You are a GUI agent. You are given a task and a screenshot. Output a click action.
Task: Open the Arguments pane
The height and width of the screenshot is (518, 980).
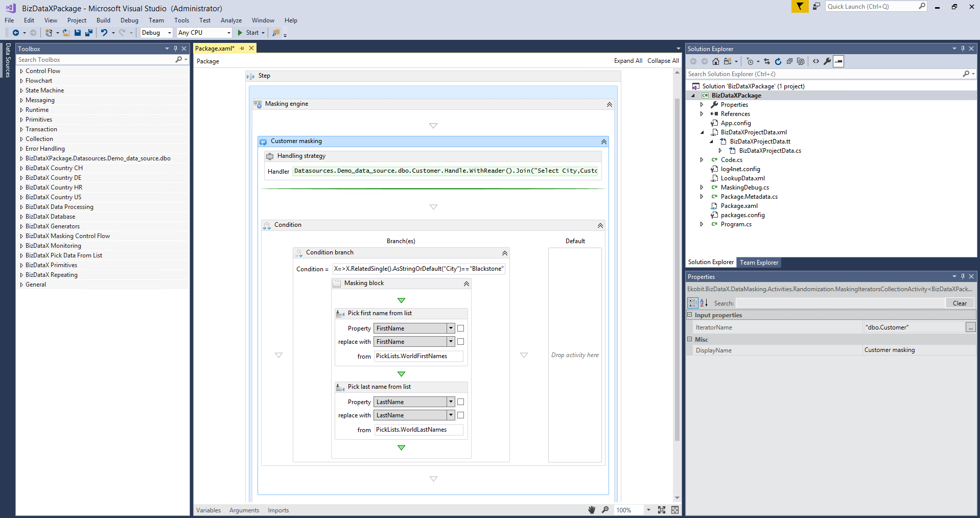244,510
